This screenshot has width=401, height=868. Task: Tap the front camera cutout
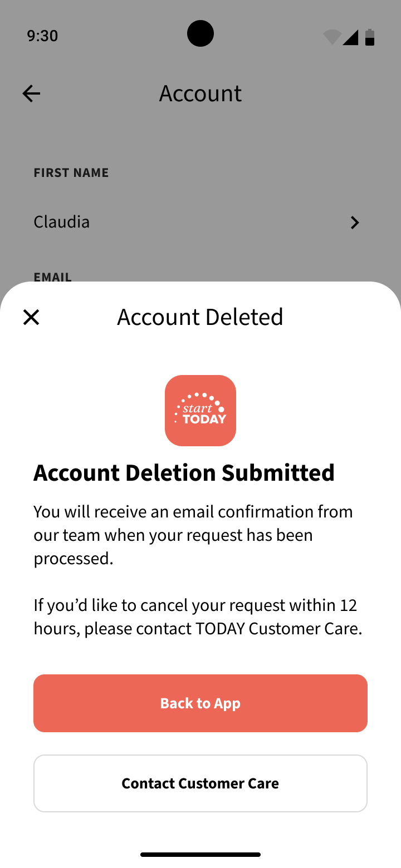(200, 33)
